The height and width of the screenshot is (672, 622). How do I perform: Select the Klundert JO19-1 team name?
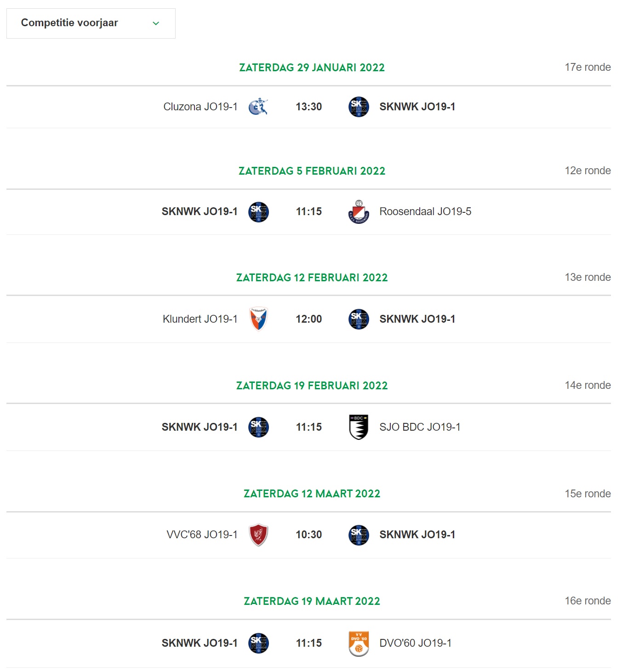[x=200, y=319]
